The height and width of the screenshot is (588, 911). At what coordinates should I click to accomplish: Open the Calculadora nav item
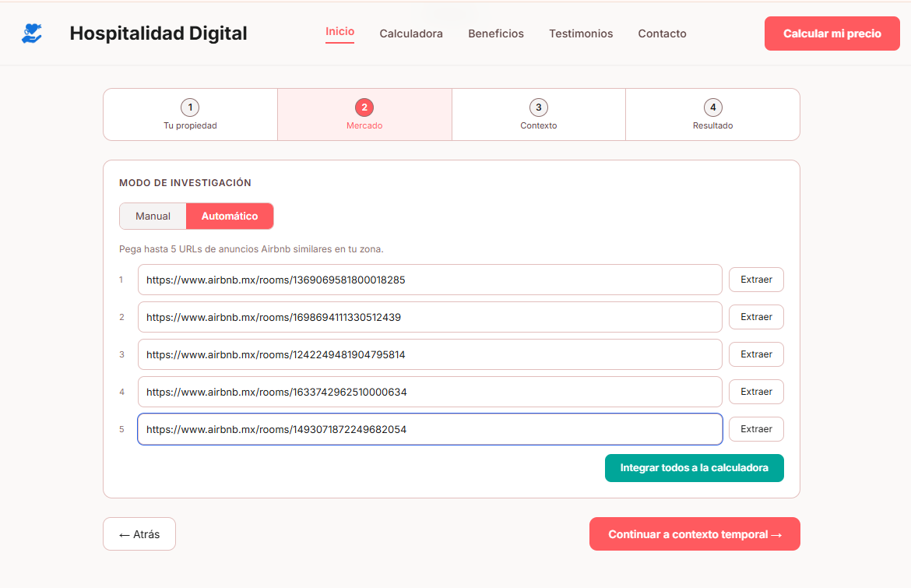click(x=411, y=33)
